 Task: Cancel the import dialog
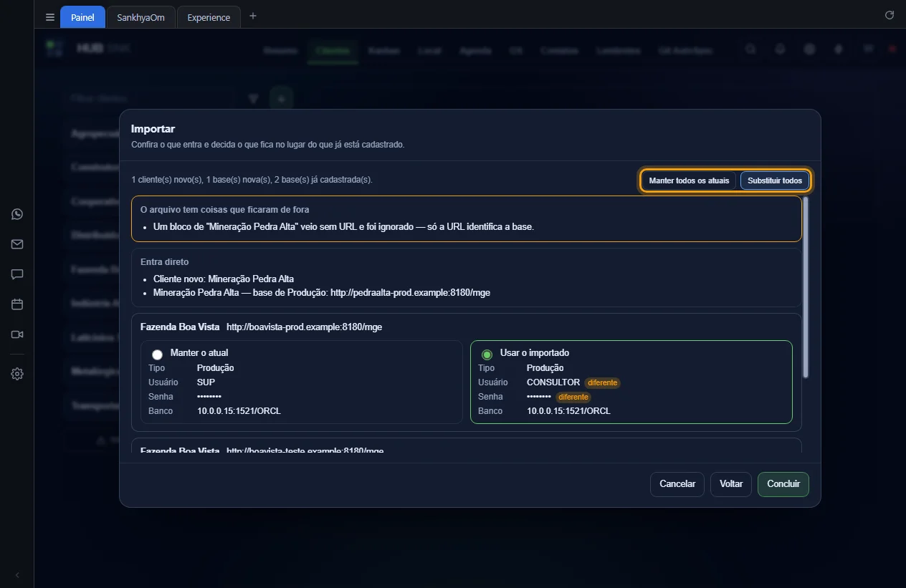coord(677,484)
